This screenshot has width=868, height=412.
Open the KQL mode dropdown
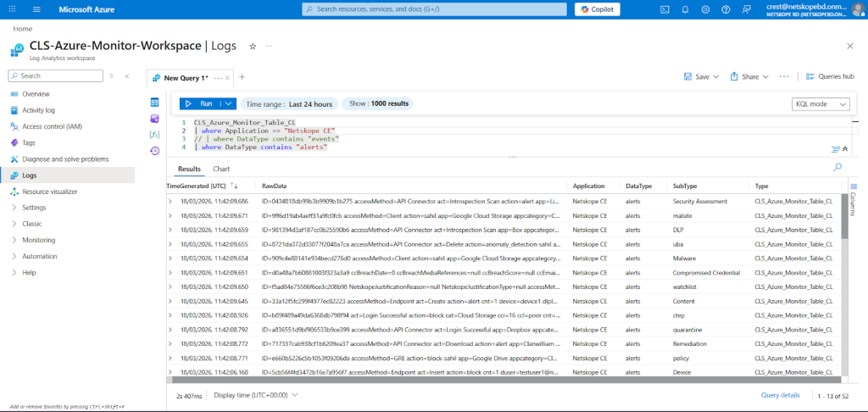[x=821, y=104]
